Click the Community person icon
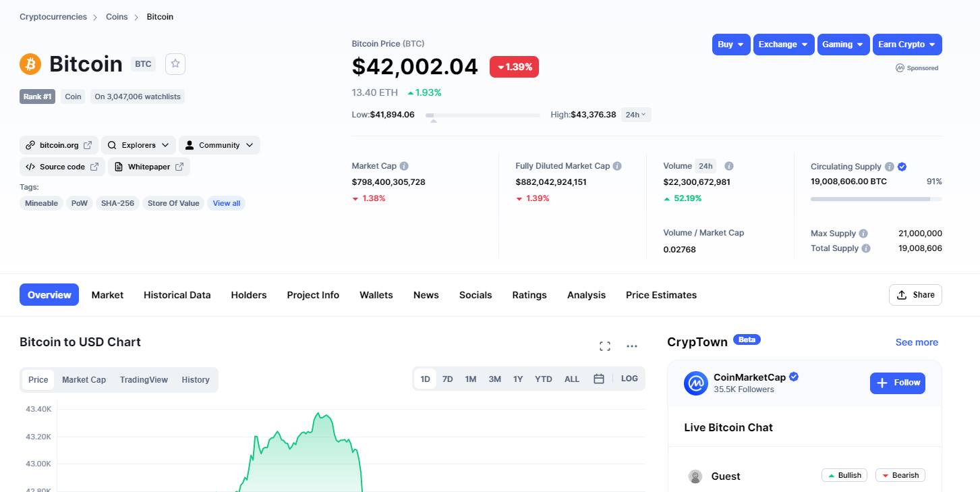The width and height of the screenshot is (980, 492). click(190, 145)
